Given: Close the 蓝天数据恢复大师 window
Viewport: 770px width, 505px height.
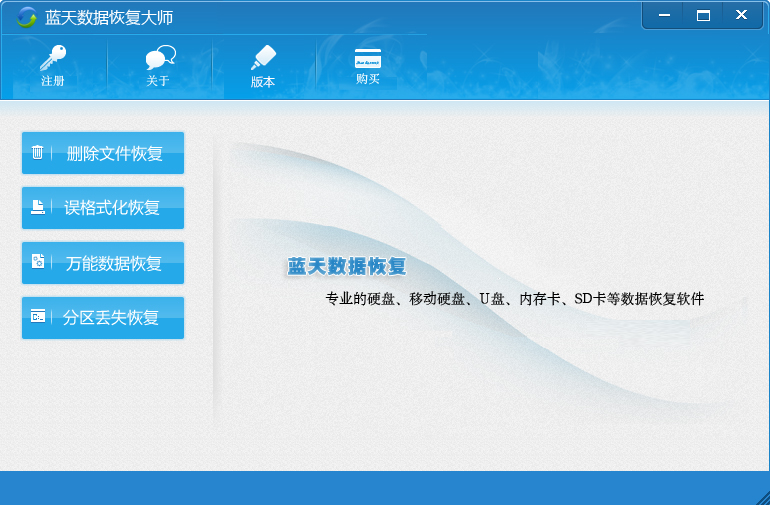Looking at the screenshot, I should point(741,15).
